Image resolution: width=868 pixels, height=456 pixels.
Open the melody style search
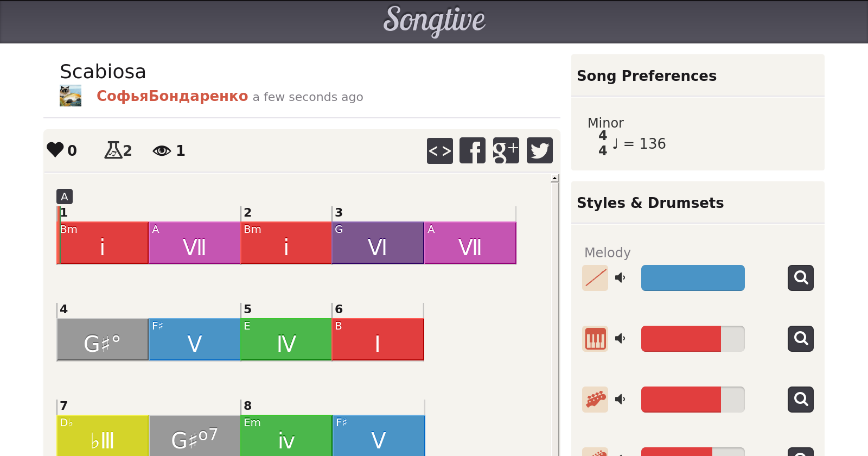[x=800, y=278]
